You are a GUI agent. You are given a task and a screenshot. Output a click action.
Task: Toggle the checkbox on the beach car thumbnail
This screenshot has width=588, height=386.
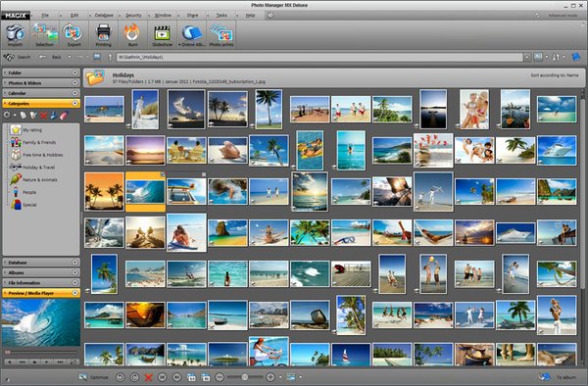(204, 174)
